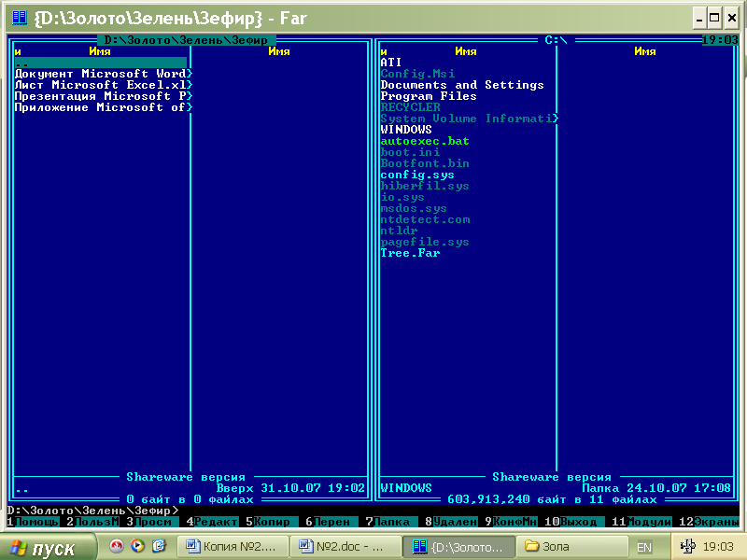Select boot.ini file

point(410,152)
